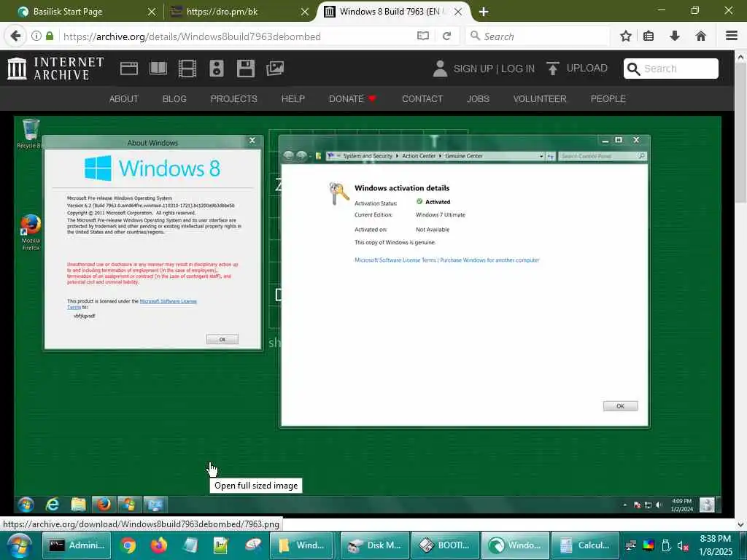
Task: Open the downloads arrow icon
Action: tap(675, 36)
